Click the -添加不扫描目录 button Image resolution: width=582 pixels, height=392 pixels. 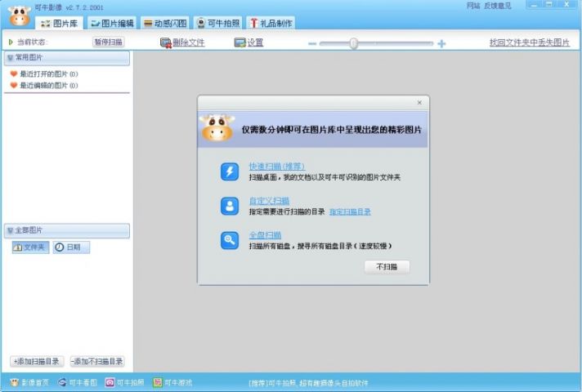coord(97,361)
